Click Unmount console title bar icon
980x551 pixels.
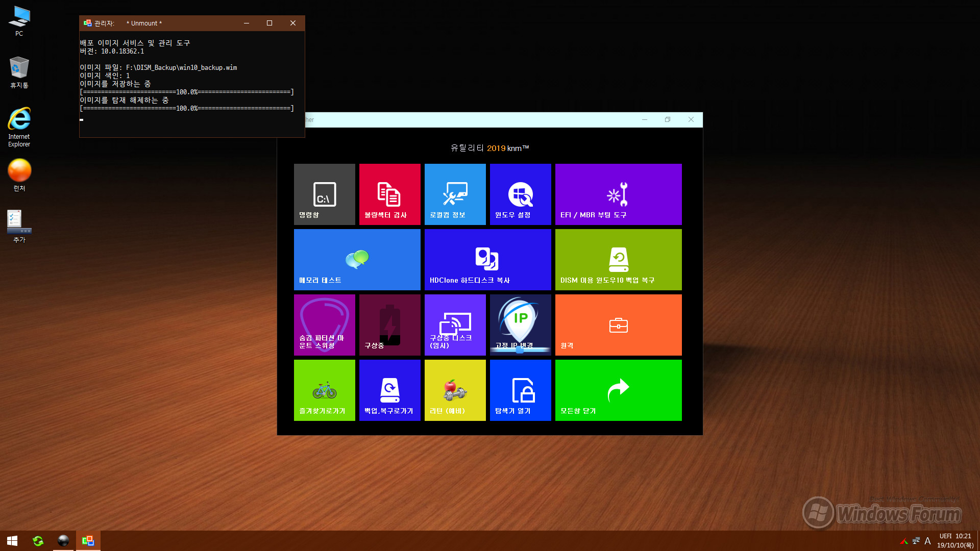87,23
